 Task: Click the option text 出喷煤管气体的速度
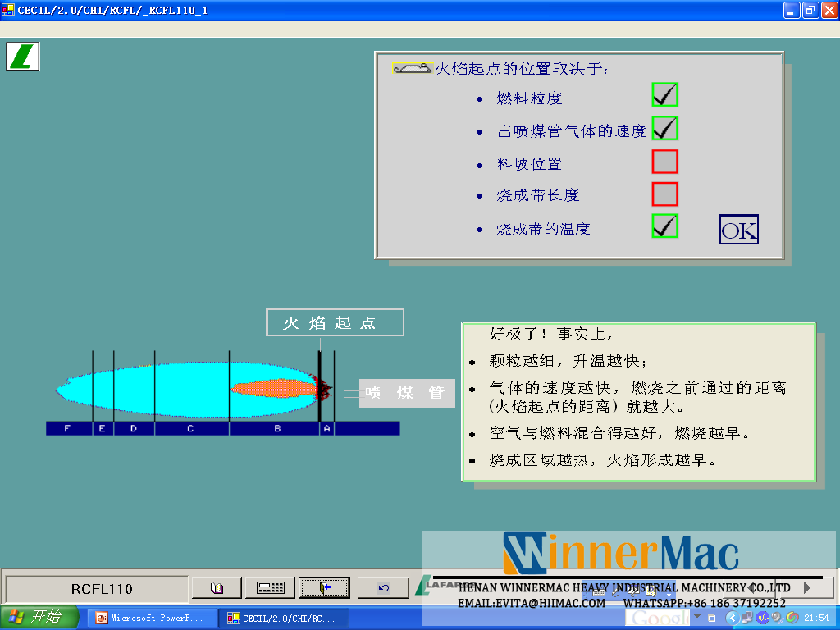pyautogui.click(x=572, y=131)
